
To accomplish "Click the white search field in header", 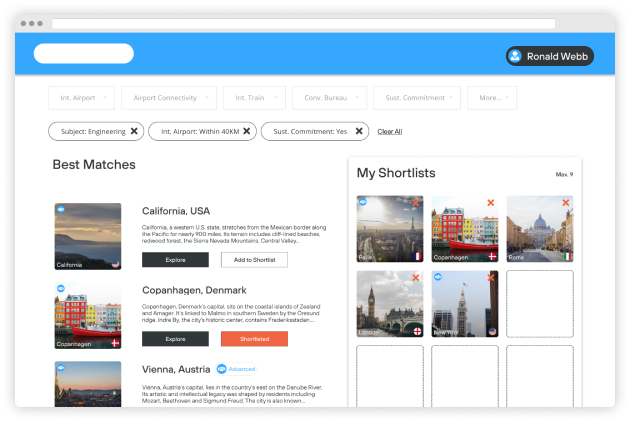I will tap(83, 54).
